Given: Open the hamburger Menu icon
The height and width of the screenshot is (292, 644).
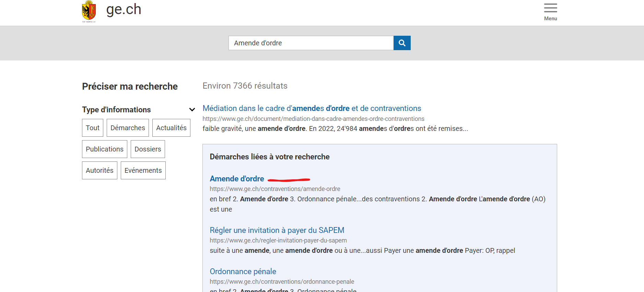Looking at the screenshot, I should tap(550, 8).
